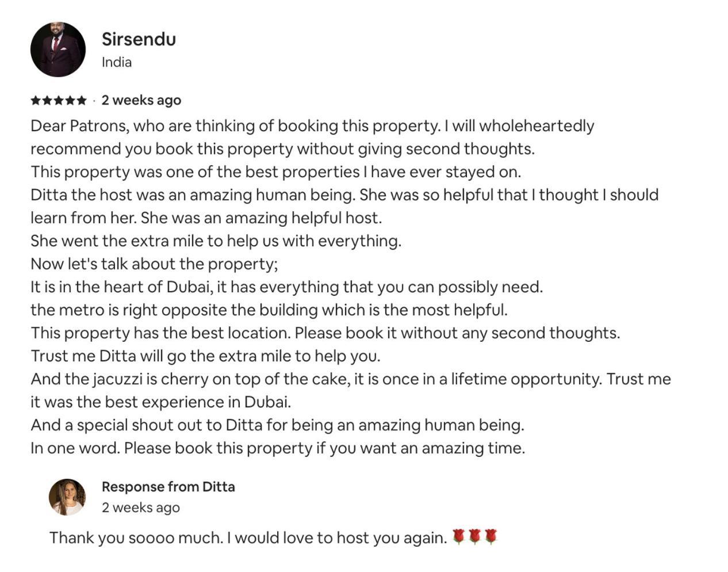Click the "special shout out to Ditta" line
The height and width of the screenshot is (572, 728).
[x=277, y=425]
